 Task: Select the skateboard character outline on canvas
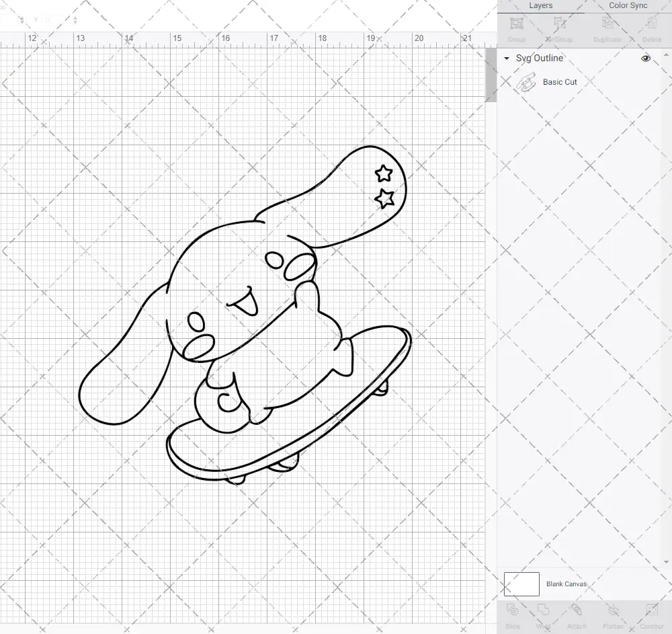pos(245,315)
